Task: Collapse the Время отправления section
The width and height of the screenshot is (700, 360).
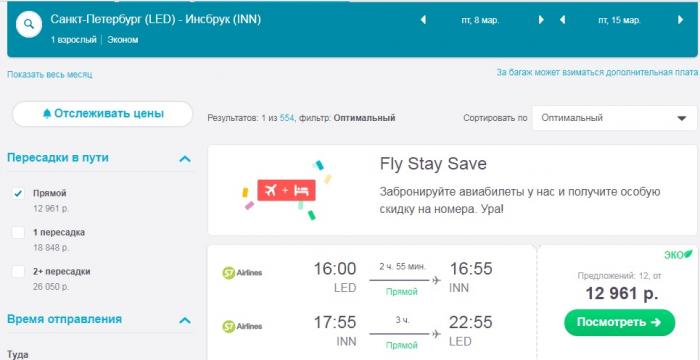Action: pyautogui.click(x=185, y=320)
